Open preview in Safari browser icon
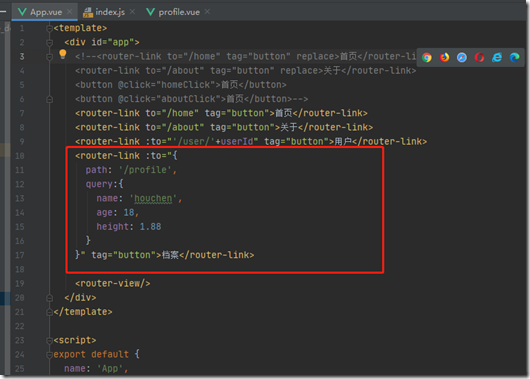 point(462,57)
